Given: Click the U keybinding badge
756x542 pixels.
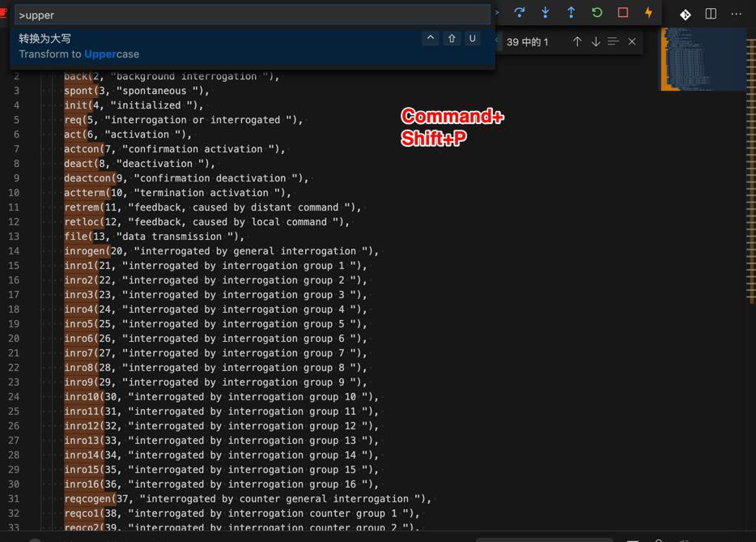Looking at the screenshot, I should tap(473, 38).
